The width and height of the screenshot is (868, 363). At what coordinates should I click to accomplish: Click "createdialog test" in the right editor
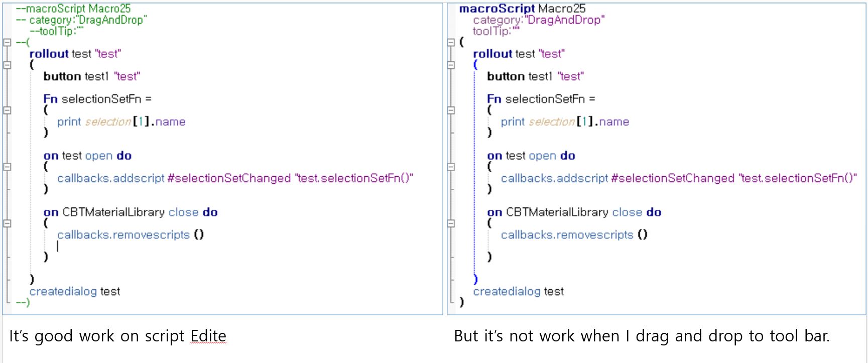pyautogui.click(x=519, y=291)
